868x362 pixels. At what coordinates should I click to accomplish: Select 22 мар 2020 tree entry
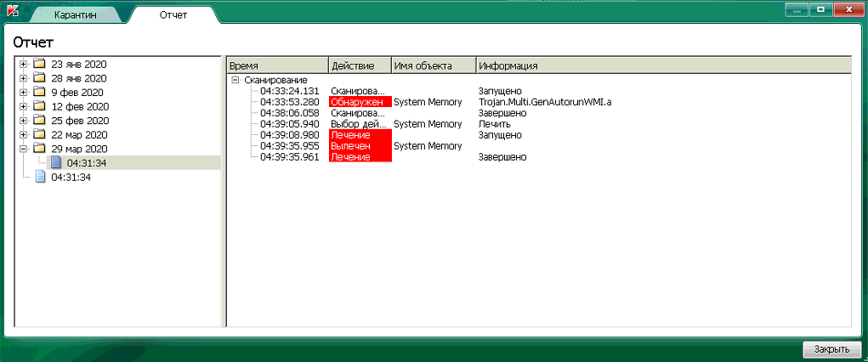tap(79, 134)
